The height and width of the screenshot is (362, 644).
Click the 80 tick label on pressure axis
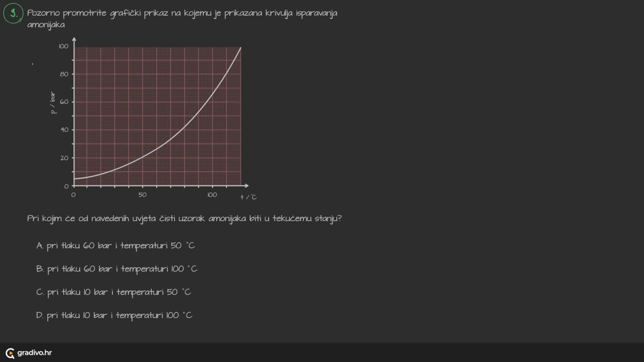tap(64, 74)
